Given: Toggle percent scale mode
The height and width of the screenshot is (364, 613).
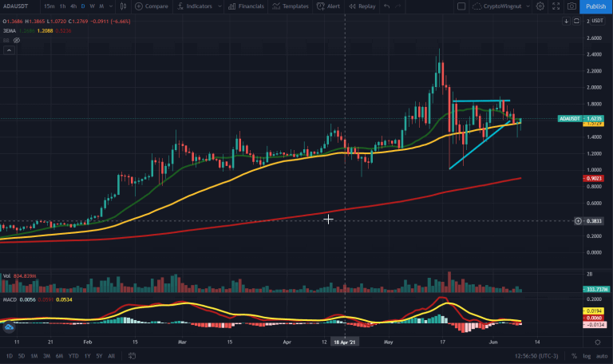Looking at the screenshot, I should point(574,356).
